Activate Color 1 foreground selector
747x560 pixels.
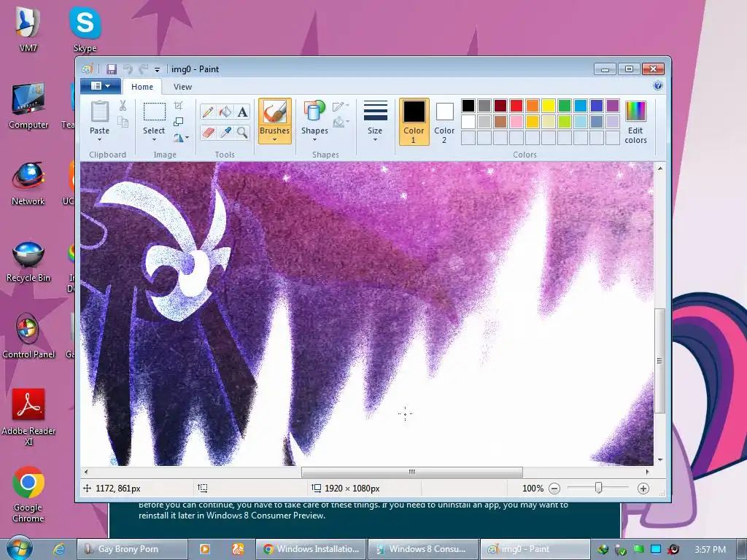click(414, 122)
